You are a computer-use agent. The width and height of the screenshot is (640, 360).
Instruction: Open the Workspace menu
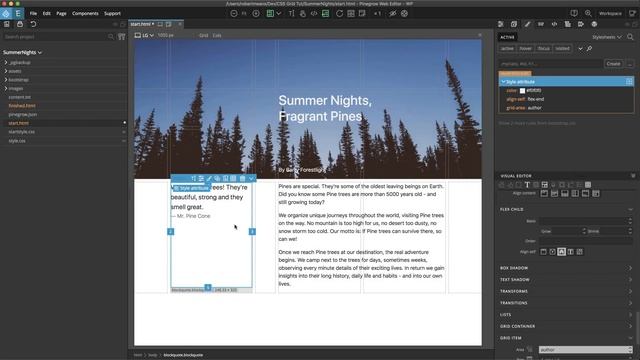610,13
